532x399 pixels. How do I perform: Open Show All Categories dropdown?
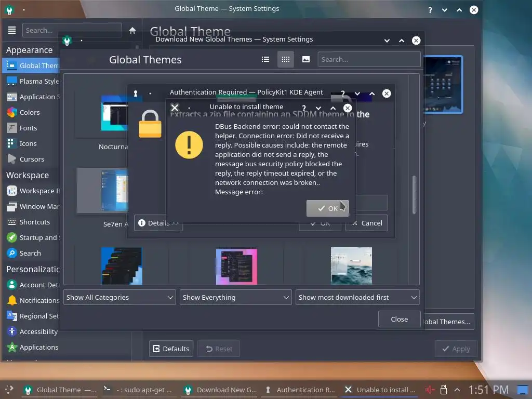119,297
